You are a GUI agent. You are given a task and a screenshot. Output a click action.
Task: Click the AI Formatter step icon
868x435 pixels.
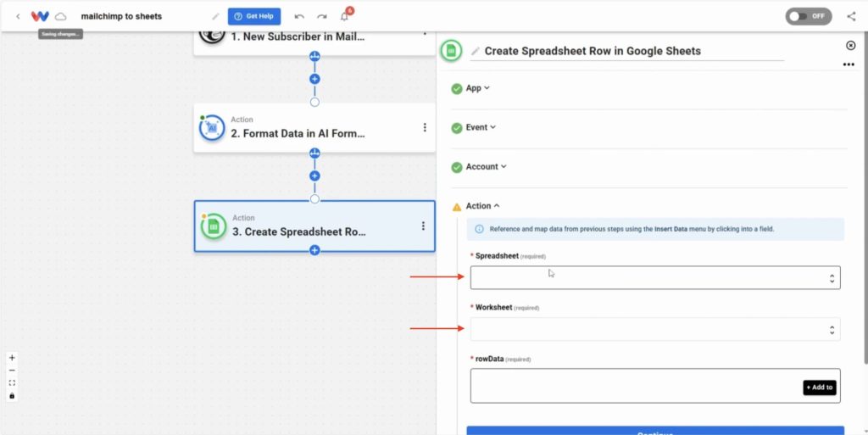click(x=212, y=128)
